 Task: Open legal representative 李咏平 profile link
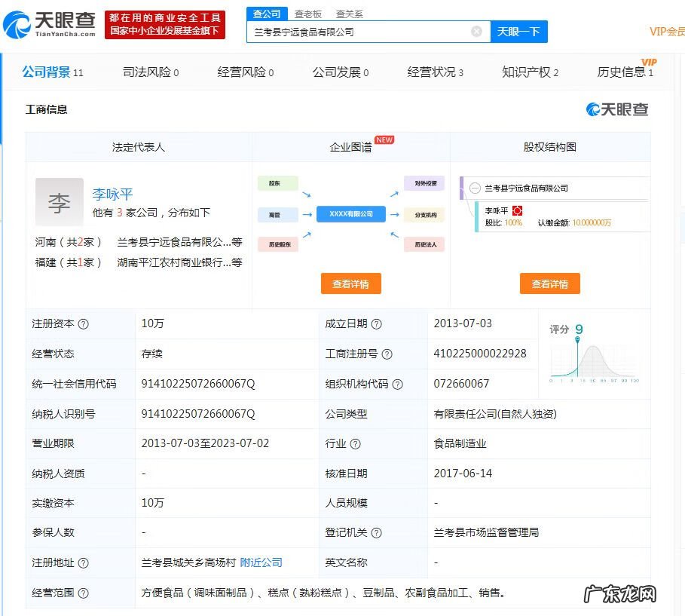pyautogui.click(x=112, y=195)
